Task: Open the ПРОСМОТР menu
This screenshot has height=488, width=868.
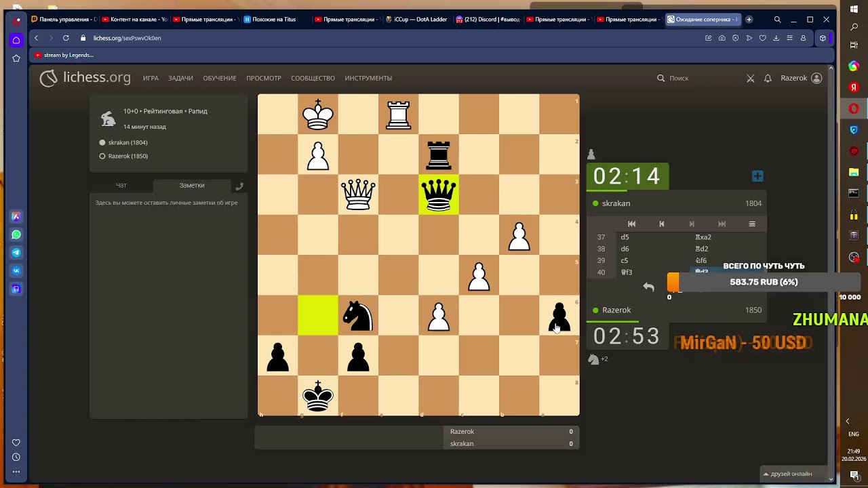Action: [x=264, y=78]
